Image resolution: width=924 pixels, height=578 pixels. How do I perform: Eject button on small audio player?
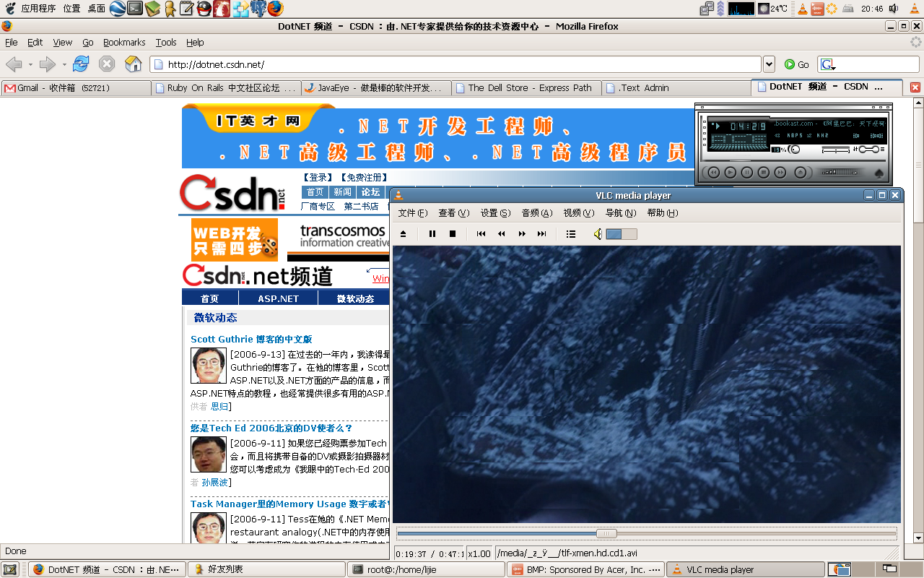click(800, 172)
